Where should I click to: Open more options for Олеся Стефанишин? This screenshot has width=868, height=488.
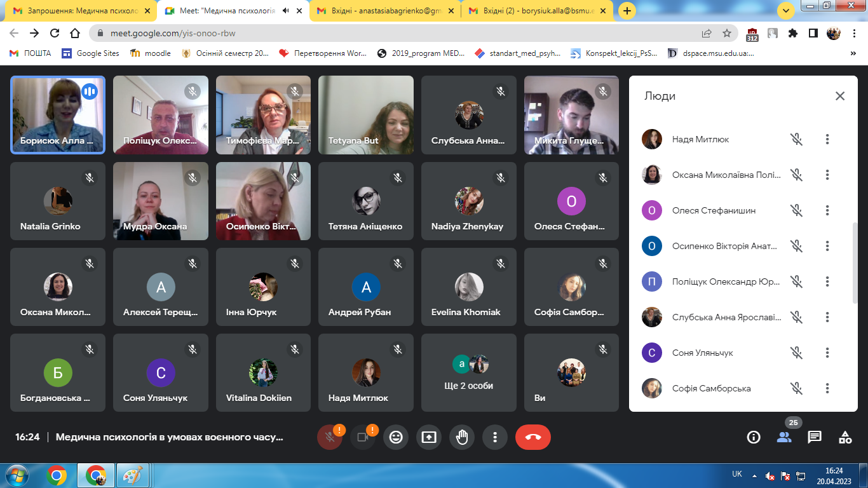827,210
